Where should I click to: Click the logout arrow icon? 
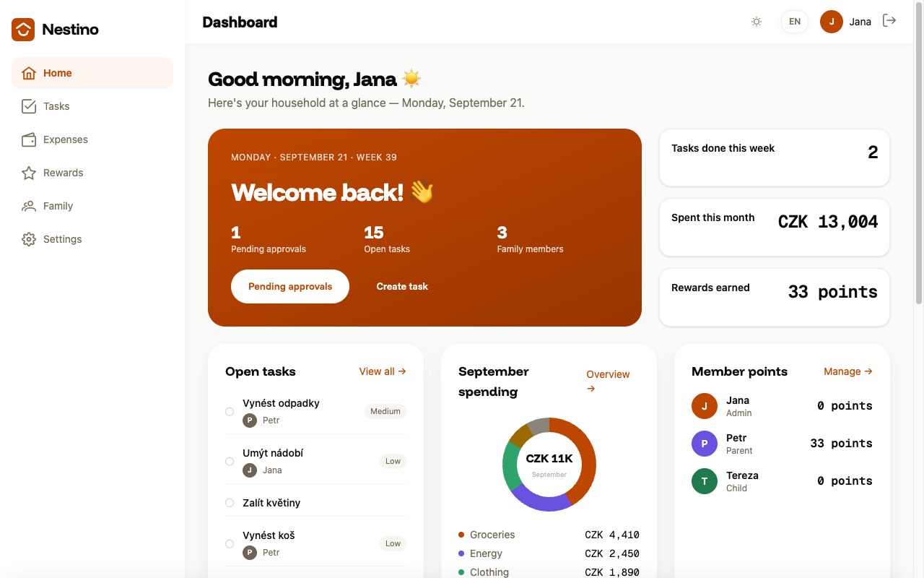coord(889,21)
